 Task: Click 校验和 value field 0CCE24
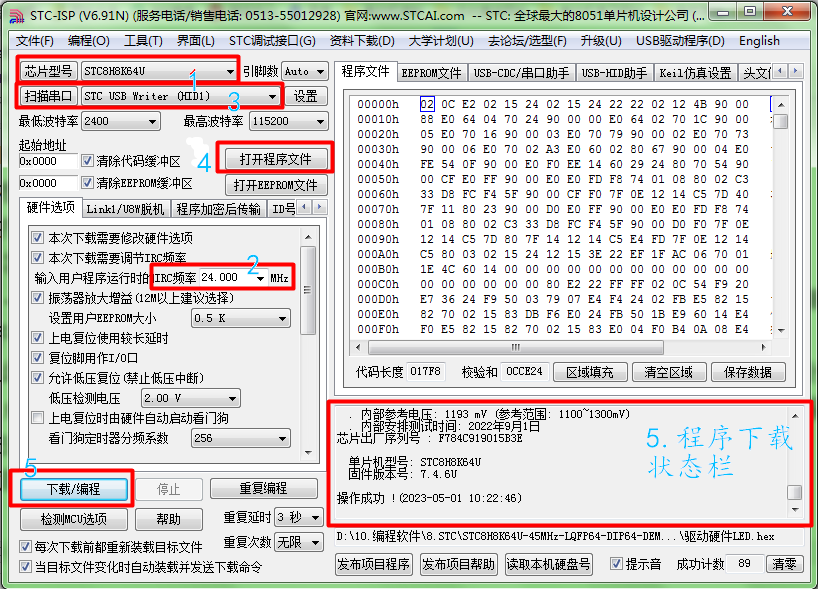pyautogui.click(x=524, y=371)
